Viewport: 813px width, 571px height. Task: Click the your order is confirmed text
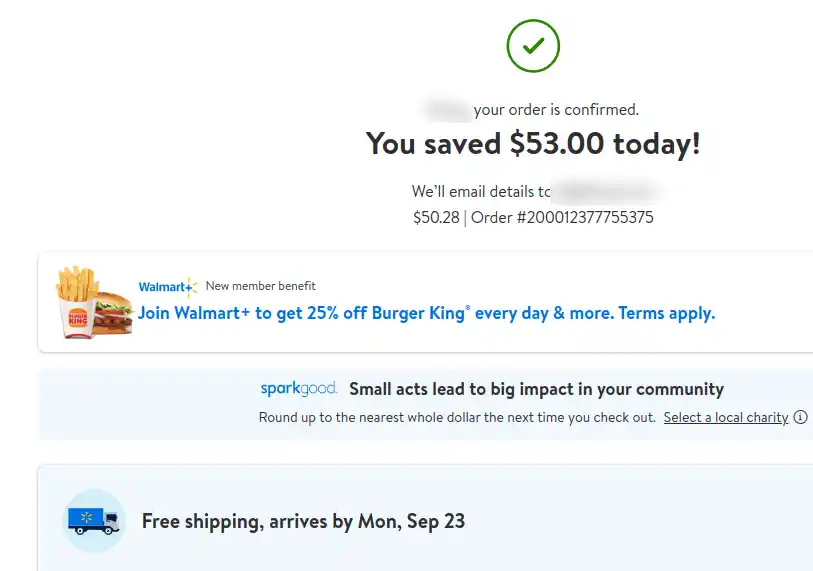pos(556,110)
